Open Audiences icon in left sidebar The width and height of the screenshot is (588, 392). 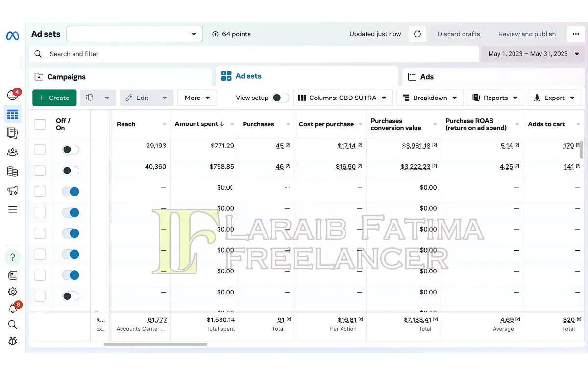pyautogui.click(x=13, y=152)
